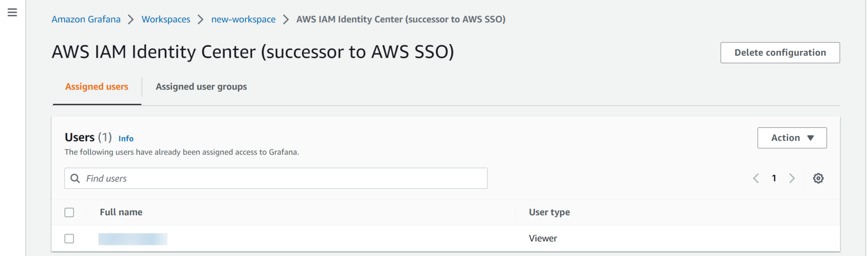868x256 pixels.
Task: Click the Full name column header
Action: (x=121, y=212)
